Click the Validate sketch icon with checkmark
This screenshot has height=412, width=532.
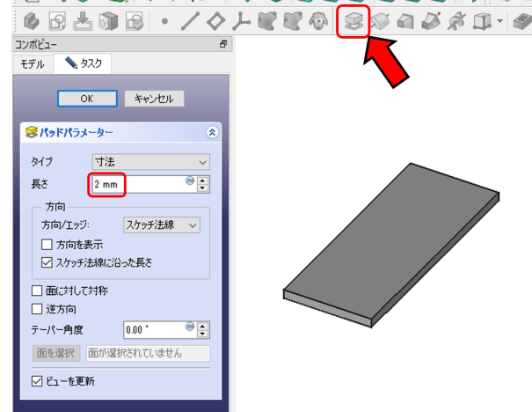point(135,21)
